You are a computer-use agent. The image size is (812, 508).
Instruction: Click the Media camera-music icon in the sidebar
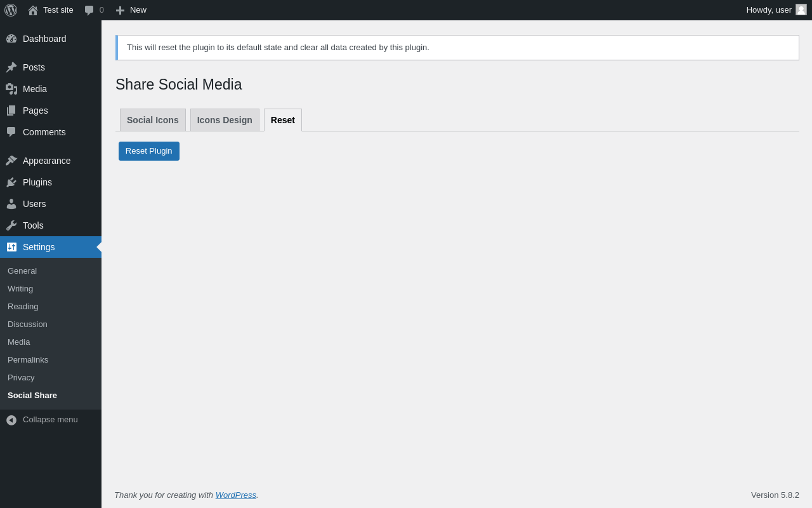[11, 89]
